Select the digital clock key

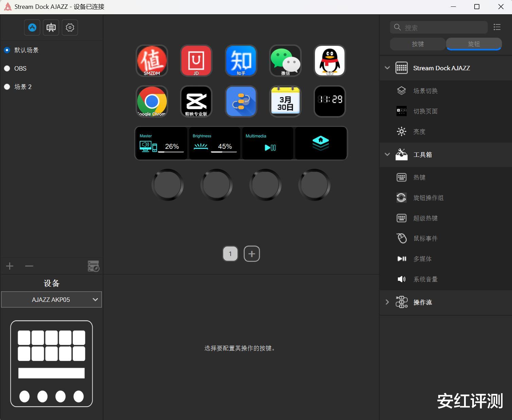(330, 102)
